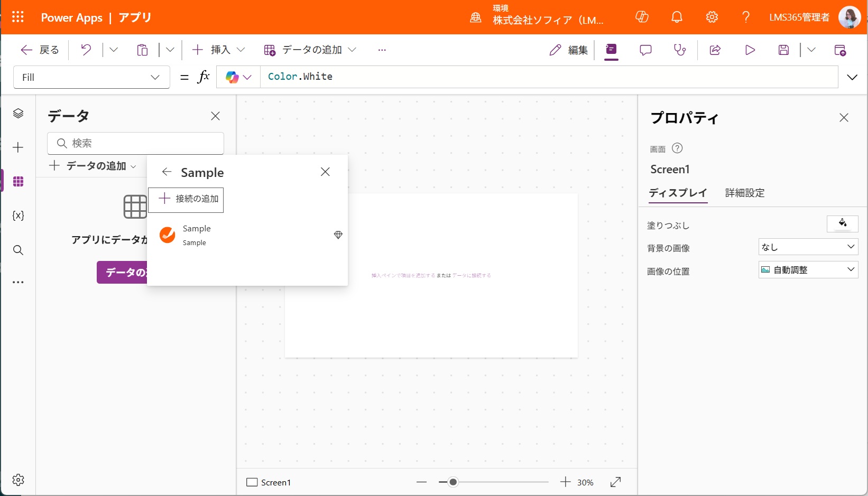Click the 接続の追加 button
This screenshot has height=496, width=868.
[x=186, y=200]
